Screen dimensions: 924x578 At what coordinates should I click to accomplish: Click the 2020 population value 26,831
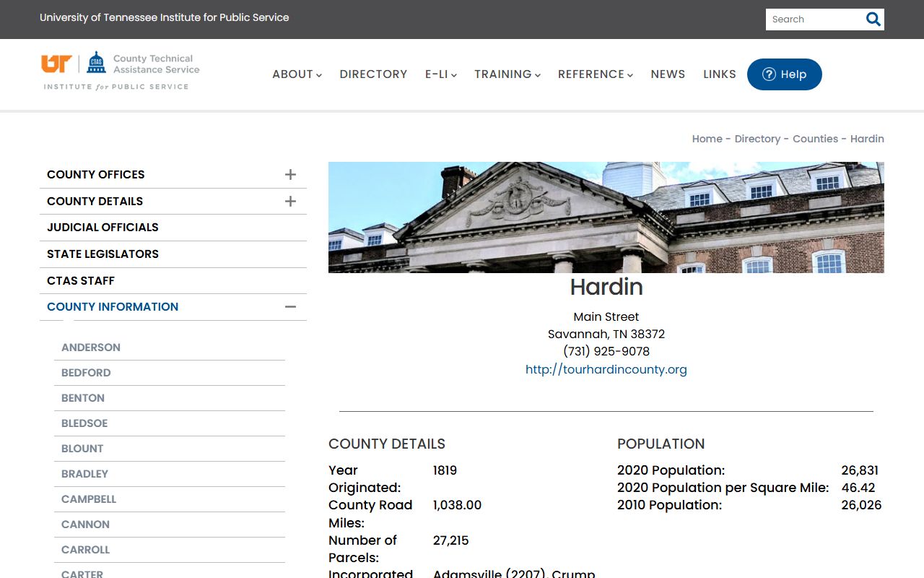click(x=860, y=470)
